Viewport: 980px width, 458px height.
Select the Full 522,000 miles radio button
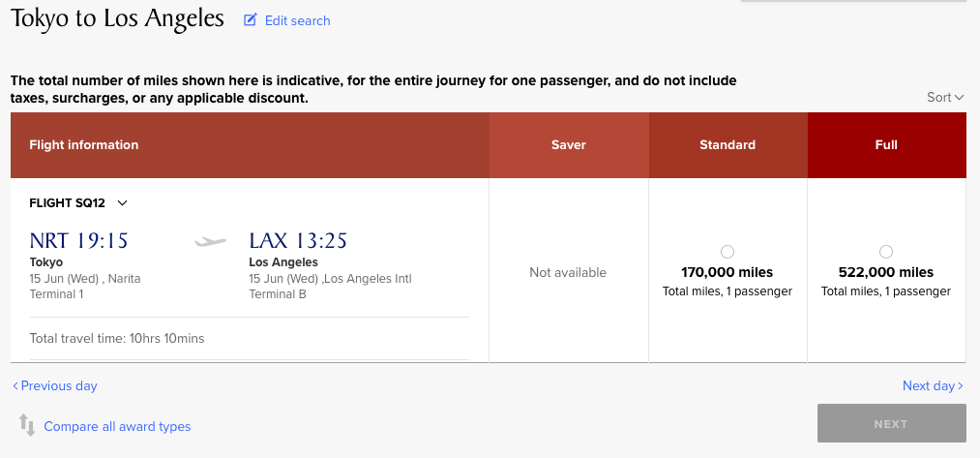coord(886,252)
